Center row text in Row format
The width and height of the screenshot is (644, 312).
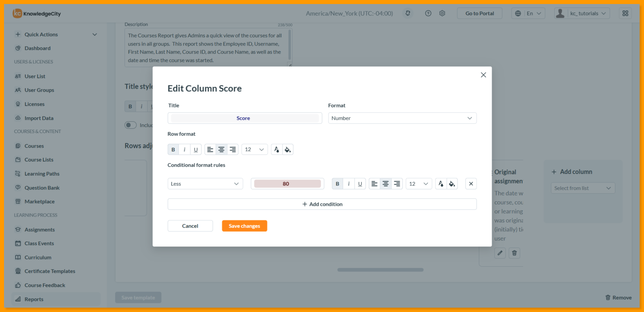point(221,150)
